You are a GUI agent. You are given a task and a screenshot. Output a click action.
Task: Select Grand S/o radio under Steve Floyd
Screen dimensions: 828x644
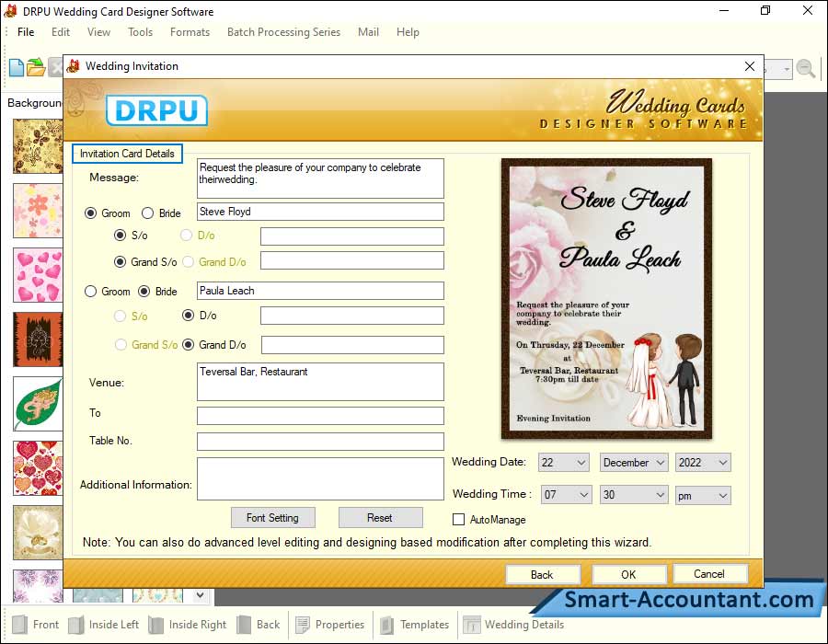[121, 262]
